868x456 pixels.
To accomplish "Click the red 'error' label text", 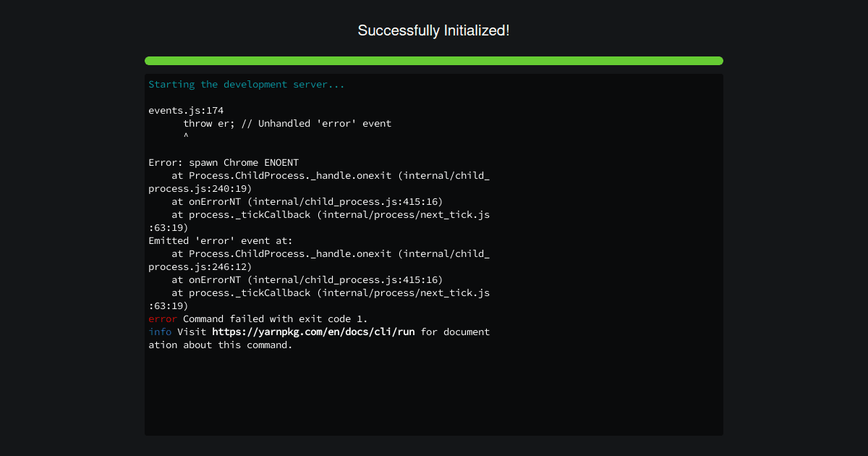I will 159,318.
